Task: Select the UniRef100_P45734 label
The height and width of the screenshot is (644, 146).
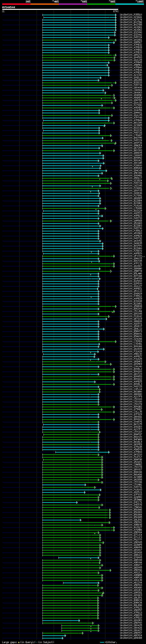Action: 131,85
